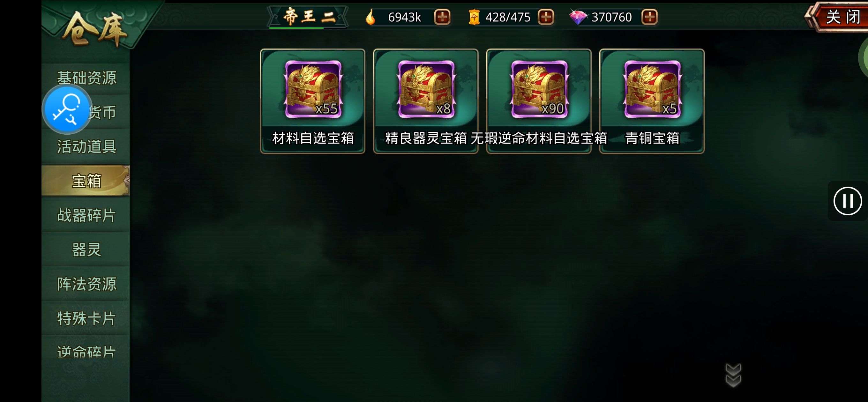Open the 无瑕逆命材料自选宝箱 chest
Screen dimensions: 868x402
click(x=538, y=101)
